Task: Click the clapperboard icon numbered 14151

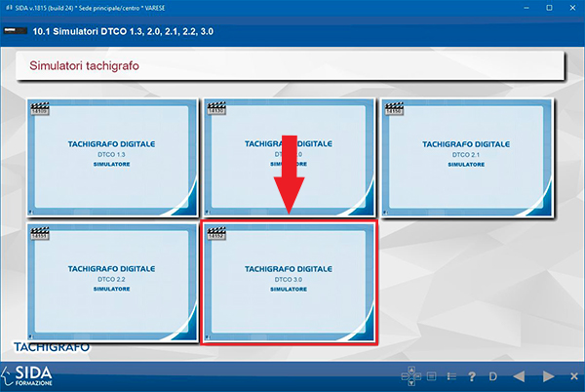Action: pyautogui.click(x=40, y=234)
